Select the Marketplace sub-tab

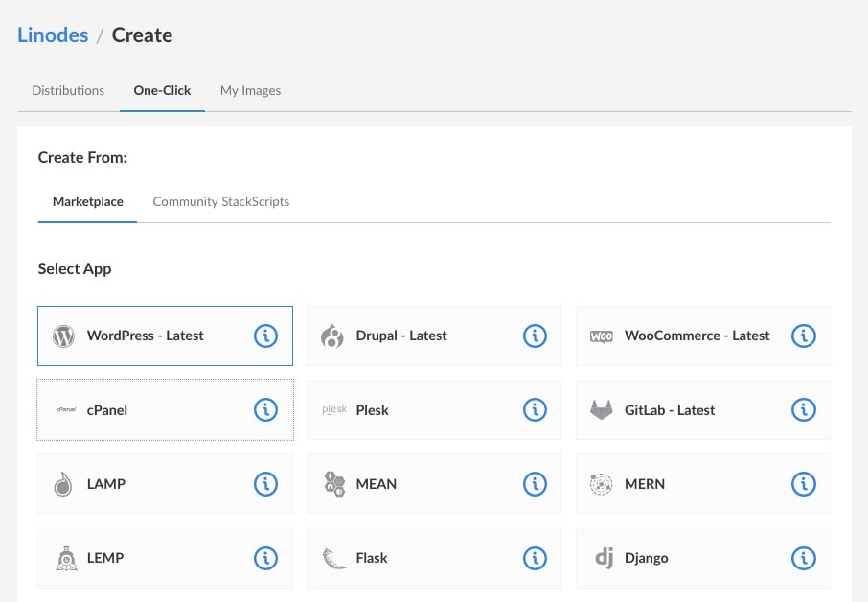[x=87, y=201]
